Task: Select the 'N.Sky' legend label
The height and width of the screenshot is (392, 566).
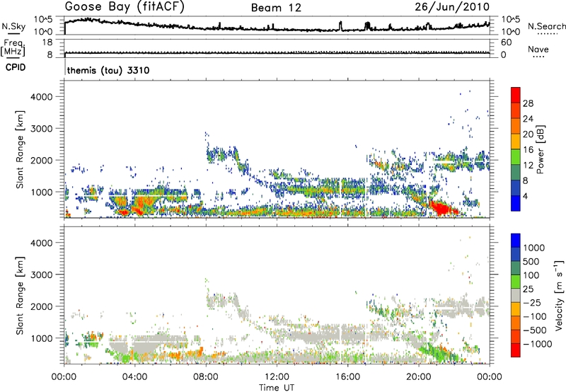Action: click(x=13, y=26)
